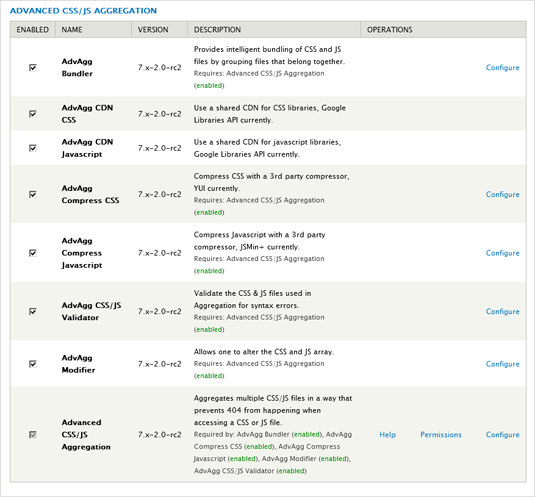Open Configure for AdvAgg Bundler
The width and height of the screenshot is (535, 497).
point(503,68)
